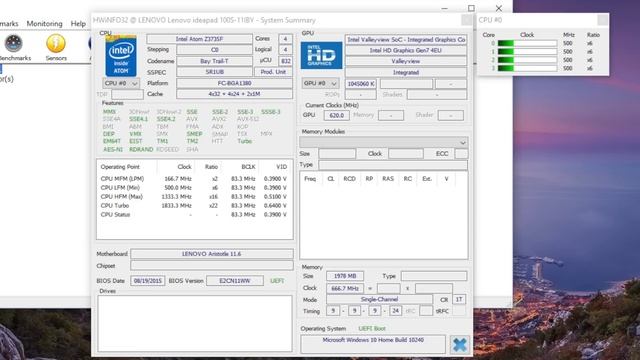This screenshot has height=360, width=640.
Task: Click the CPU LFM (Min) row
Action: pos(194,188)
